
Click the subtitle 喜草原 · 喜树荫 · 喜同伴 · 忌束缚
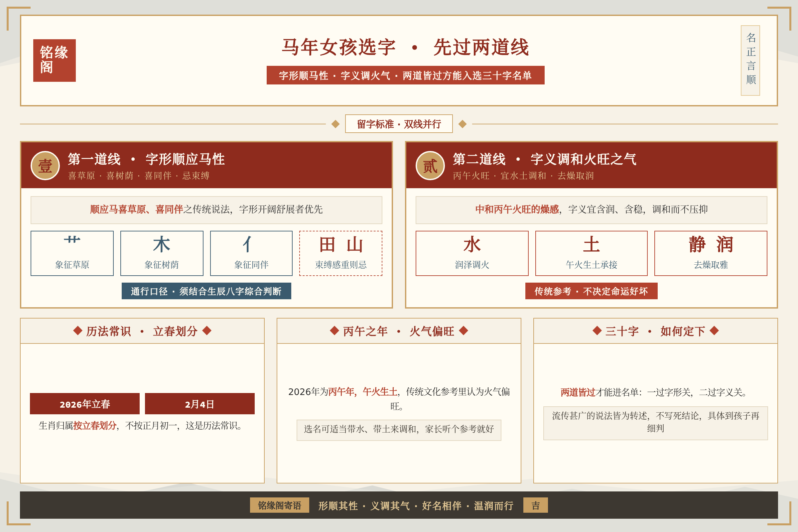pyautogui.click(x=139, y=176)
